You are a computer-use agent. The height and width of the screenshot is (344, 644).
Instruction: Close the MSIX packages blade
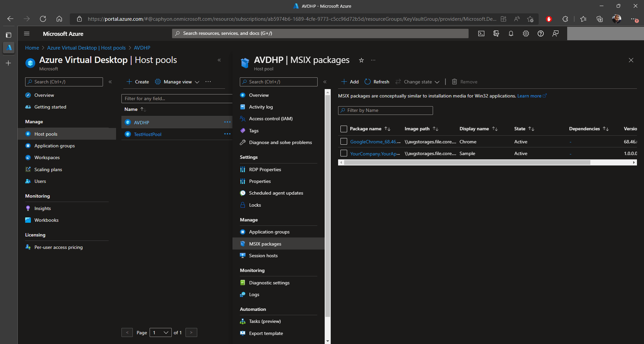631,60
